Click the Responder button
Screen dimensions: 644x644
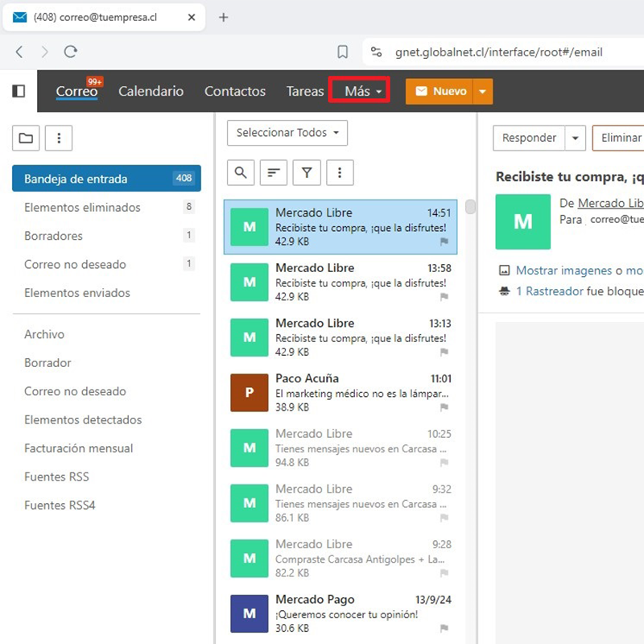tap(529, 138)
